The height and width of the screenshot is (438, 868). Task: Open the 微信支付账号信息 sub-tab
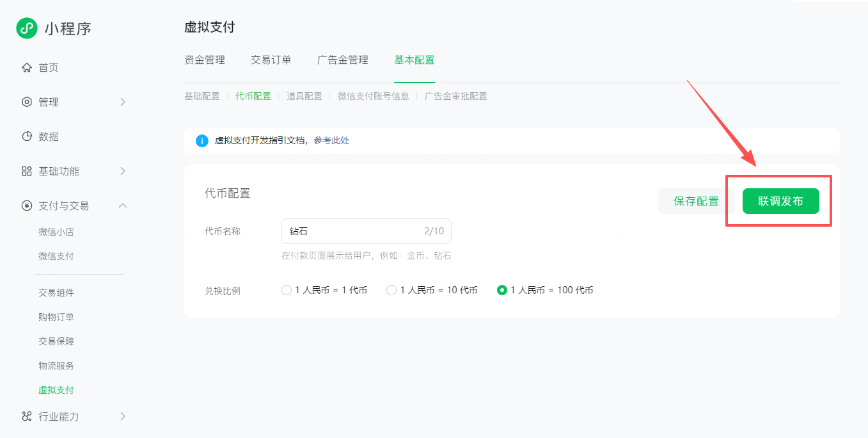[x=374, y=97]
